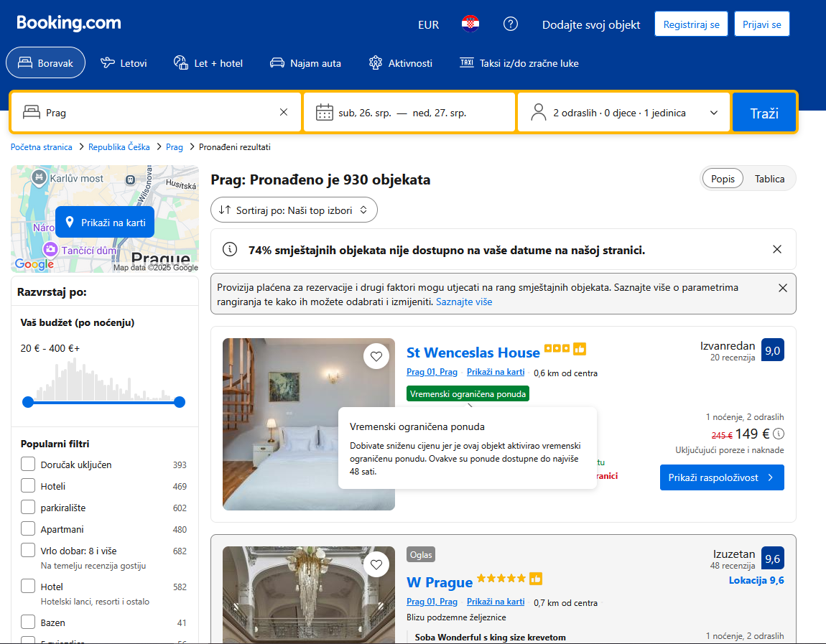Click the thumbs-up badge for St Wenceslas House
Viewport: 826px width, 644px height.
tap(580, 349)
